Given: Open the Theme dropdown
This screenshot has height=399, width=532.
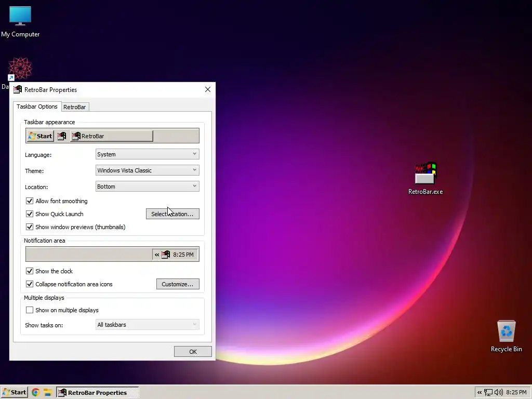Looking at the screenshot, I should 147,170.
